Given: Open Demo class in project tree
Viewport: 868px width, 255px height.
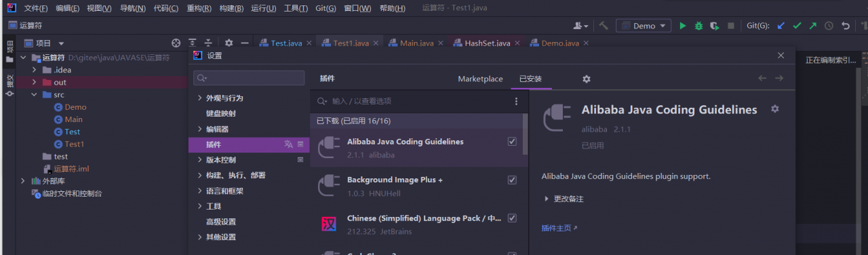Looking at the screenshot, I should [x=75, y=107].
